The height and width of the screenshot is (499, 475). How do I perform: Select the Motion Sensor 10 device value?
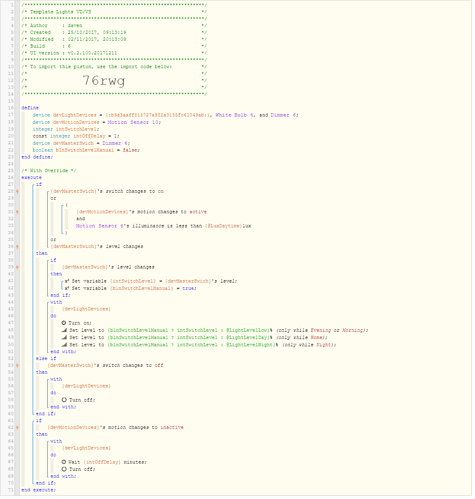pyautogui.click(x=134, y=123)
